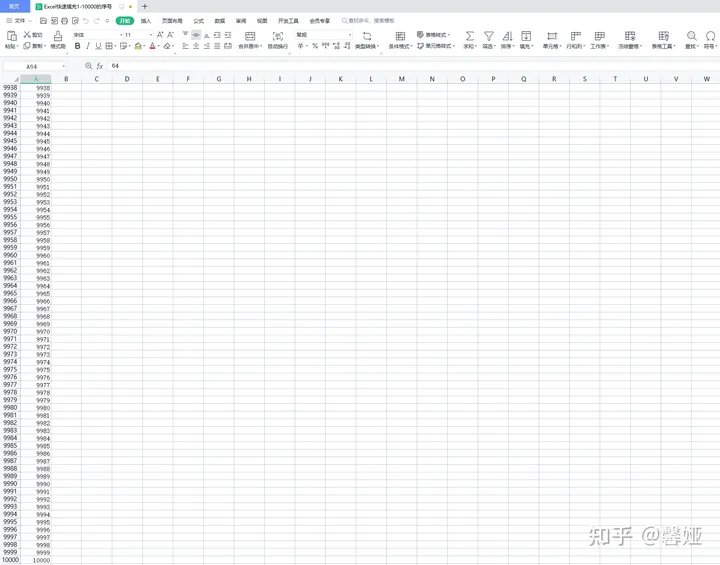
Task: Click the Print Preview icon
Action: tap(75, 21)
